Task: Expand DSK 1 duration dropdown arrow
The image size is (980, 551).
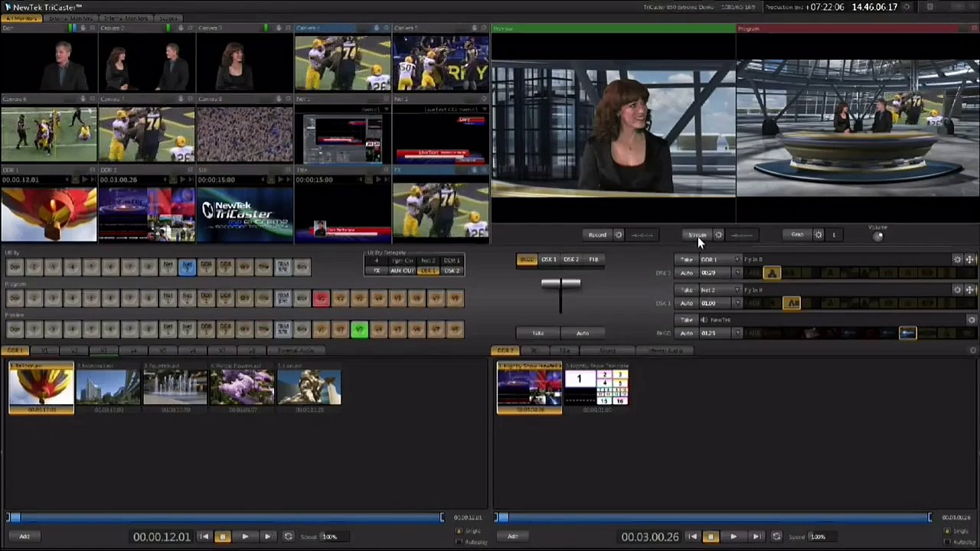Action: 737,273
